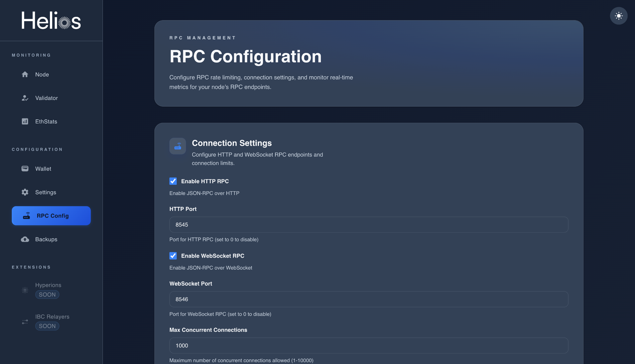Select the Backups cloud-upload icon
635x364 pixels.
click(x=25, y=239)
